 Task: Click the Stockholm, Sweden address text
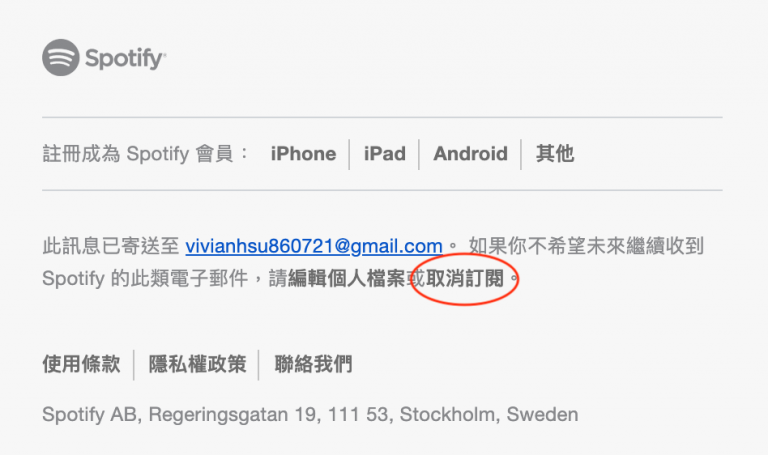point(489,415)
